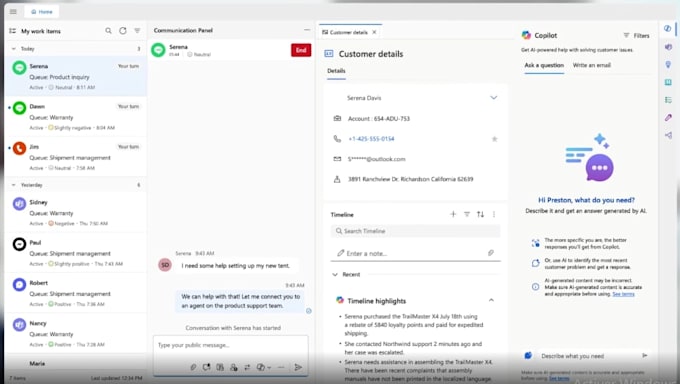
Task: Attach a file to the timeline note
Action: (x=490, y=253)
